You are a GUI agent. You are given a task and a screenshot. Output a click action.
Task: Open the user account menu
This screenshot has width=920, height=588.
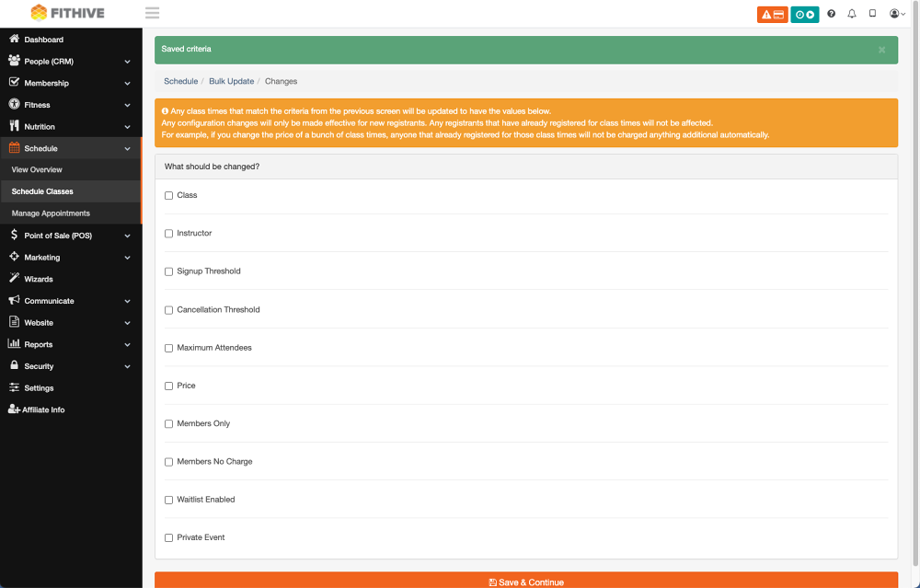(x=897, y=14)
